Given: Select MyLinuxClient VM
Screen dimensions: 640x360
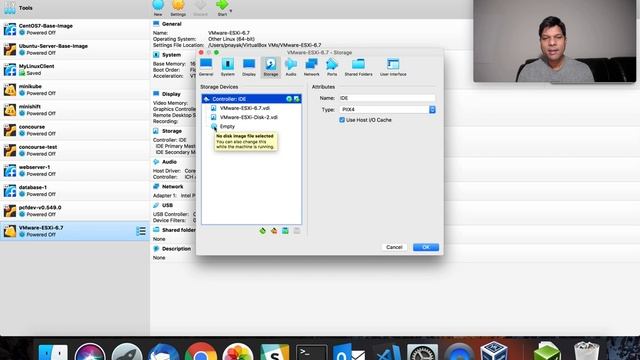Looking at the screenshot, I should [75, 69].
